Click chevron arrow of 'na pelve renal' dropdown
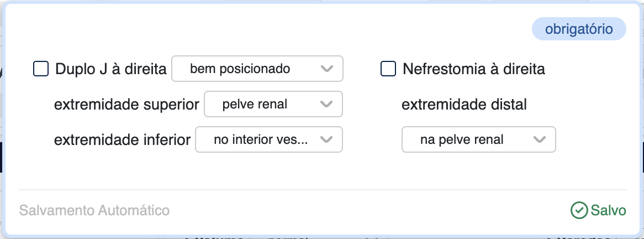This screenshot has width=644, height=239. point(540,139)
